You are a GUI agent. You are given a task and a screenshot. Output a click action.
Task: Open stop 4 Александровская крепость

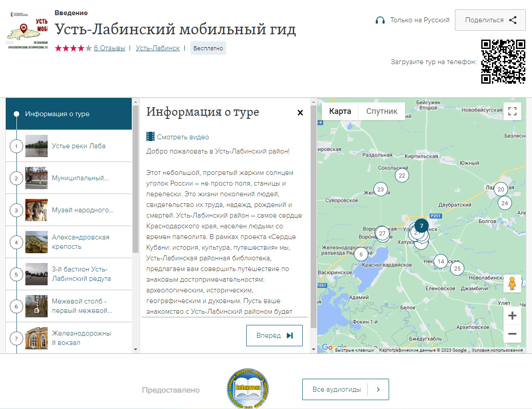point(69,242)
